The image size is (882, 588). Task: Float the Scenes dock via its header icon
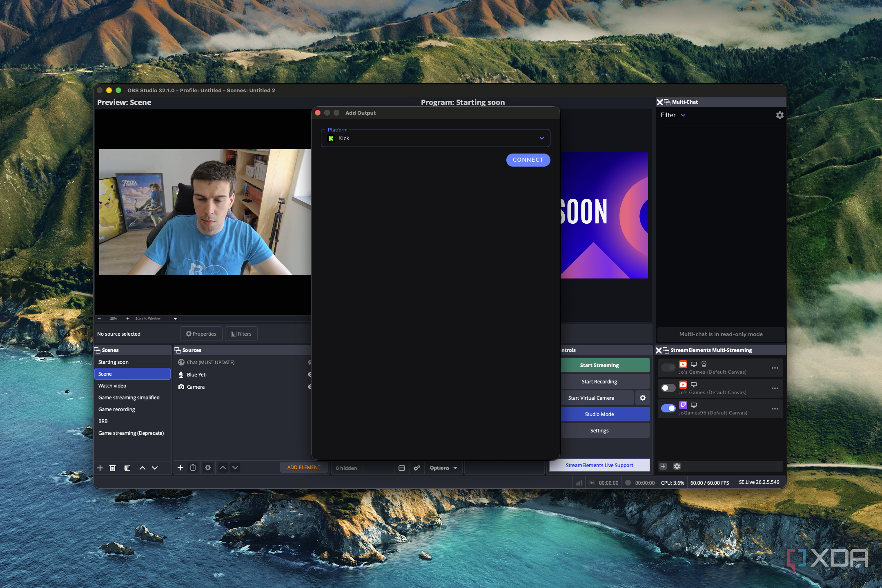pyautogui.click(x=98, y=350)
